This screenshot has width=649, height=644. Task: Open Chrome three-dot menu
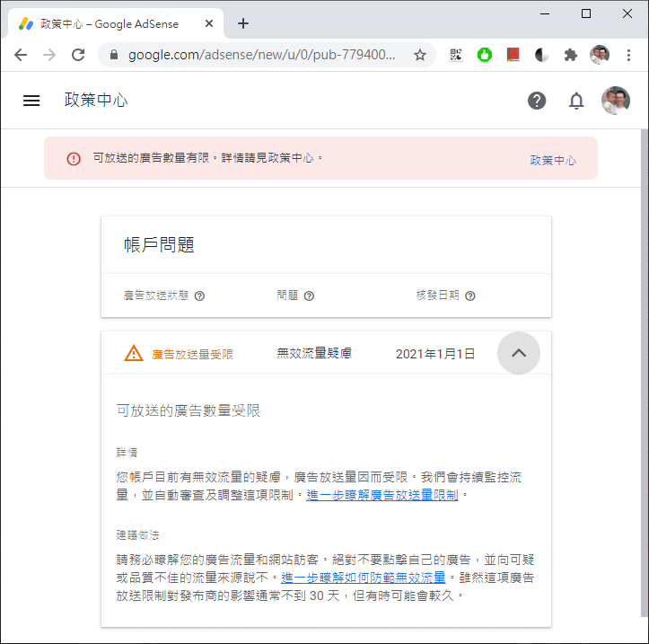tap(628, 55)
